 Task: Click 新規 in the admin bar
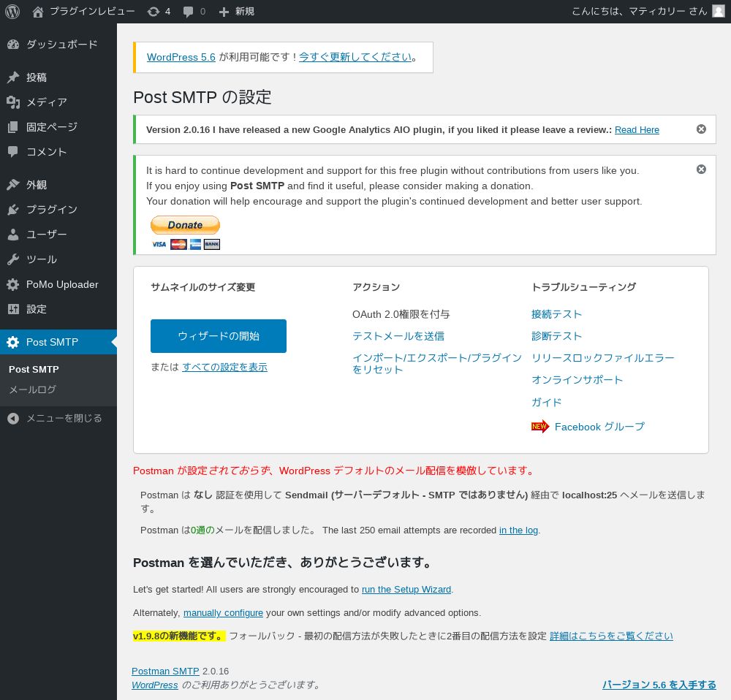point(244,11)
